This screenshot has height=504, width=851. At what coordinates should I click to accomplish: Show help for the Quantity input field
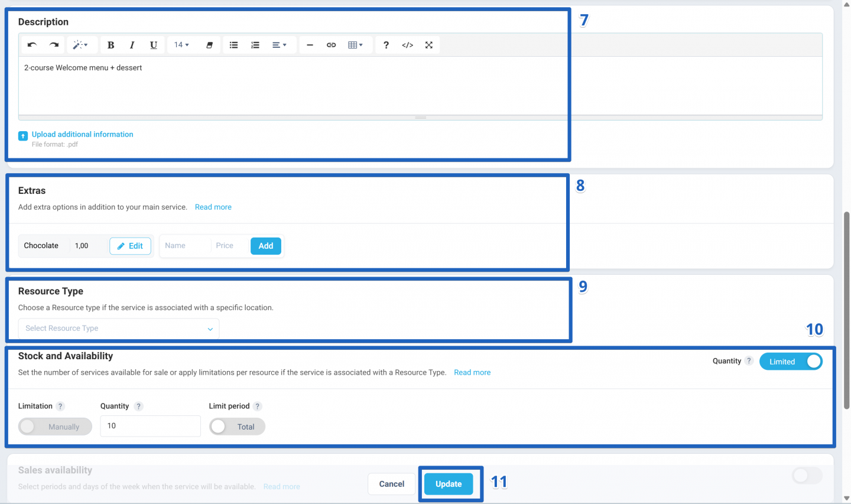tap(138, 407)
